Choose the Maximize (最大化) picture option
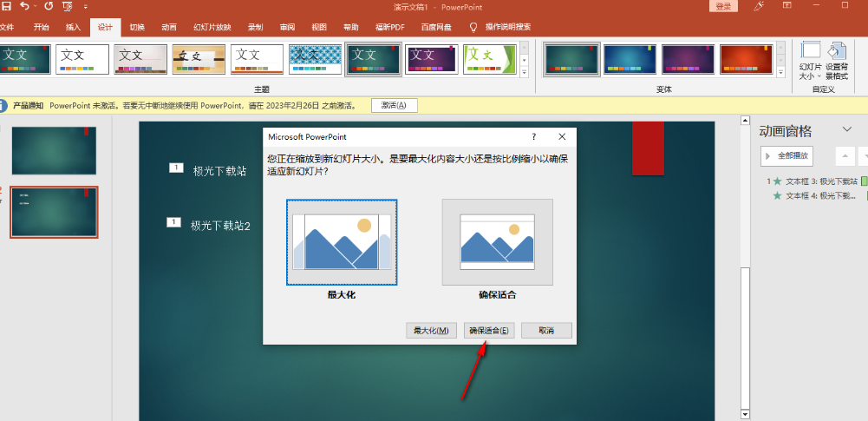 342,242
